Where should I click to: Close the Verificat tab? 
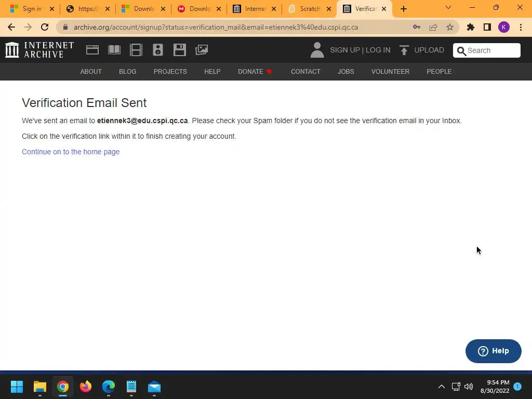[x=384, y=9]
